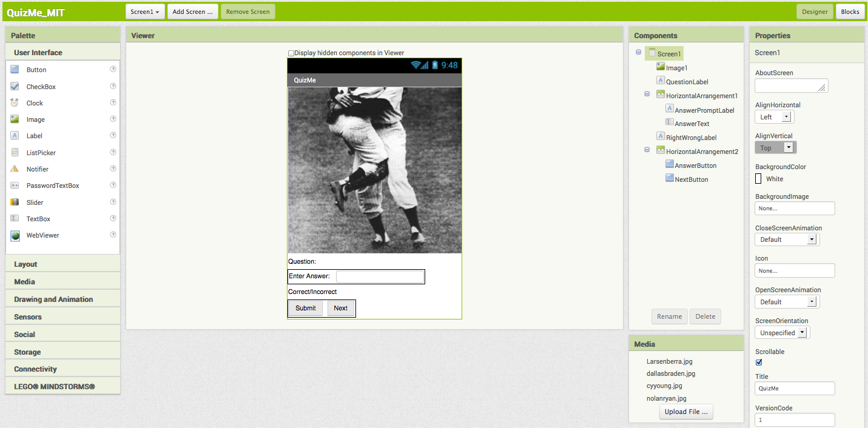868x428 pixels.
Task: Show help icon next to Notifier
Action: click(x=113, y=169)
